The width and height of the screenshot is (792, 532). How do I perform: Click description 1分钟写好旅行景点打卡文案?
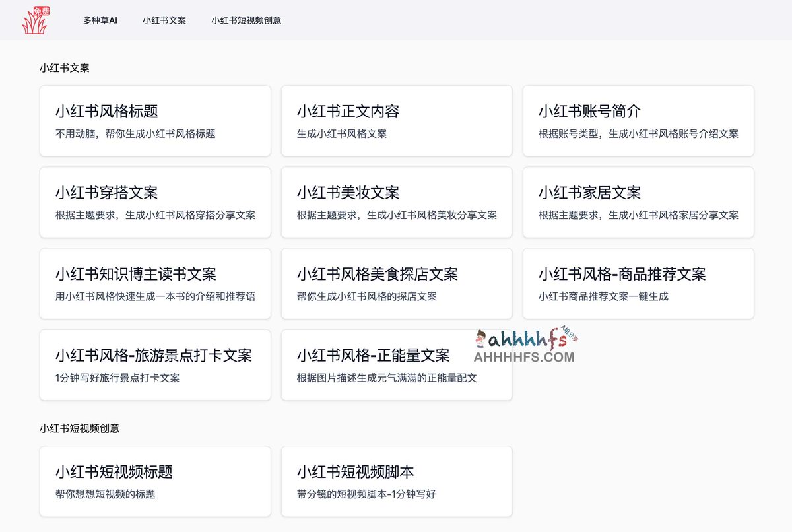click(117, 378)
